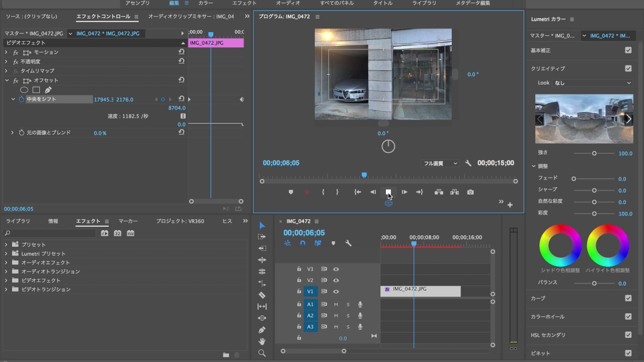The image size is (644, 362).
Task: Toggle snap magnet in timeline
Action: click(x=302, y=243)
